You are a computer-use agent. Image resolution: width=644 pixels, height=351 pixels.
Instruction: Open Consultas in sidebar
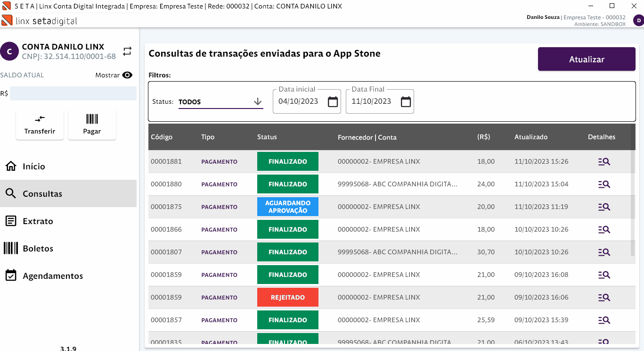point(68,193)
